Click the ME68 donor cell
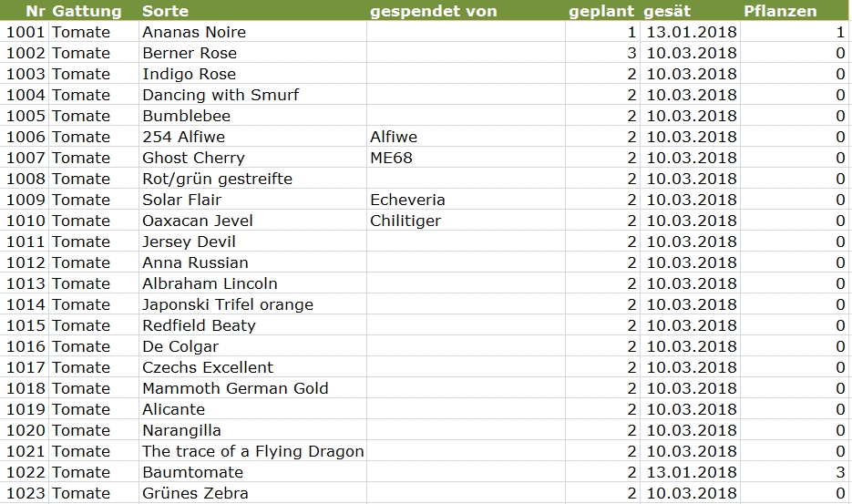This screenshot has height=504, width=852. [x=466, y=158]
